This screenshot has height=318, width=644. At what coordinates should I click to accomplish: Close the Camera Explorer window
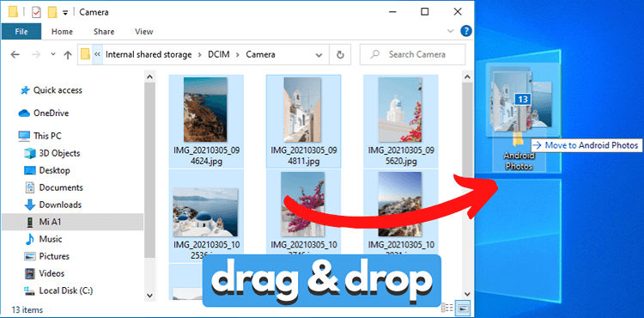click(x=458, y=12)
